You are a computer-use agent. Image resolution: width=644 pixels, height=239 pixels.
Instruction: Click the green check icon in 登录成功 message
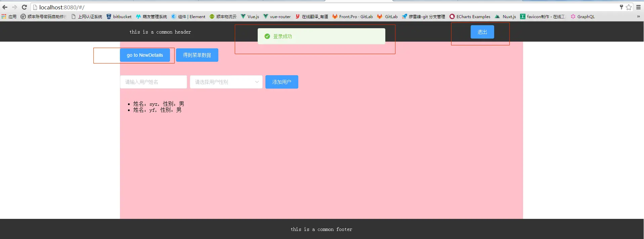(x=267, y=36)
